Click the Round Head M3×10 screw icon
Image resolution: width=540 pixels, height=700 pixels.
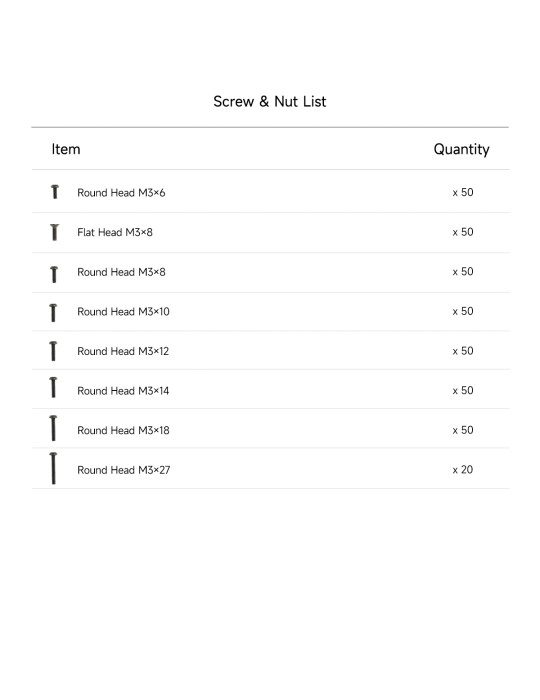click(x=53, y=312)
